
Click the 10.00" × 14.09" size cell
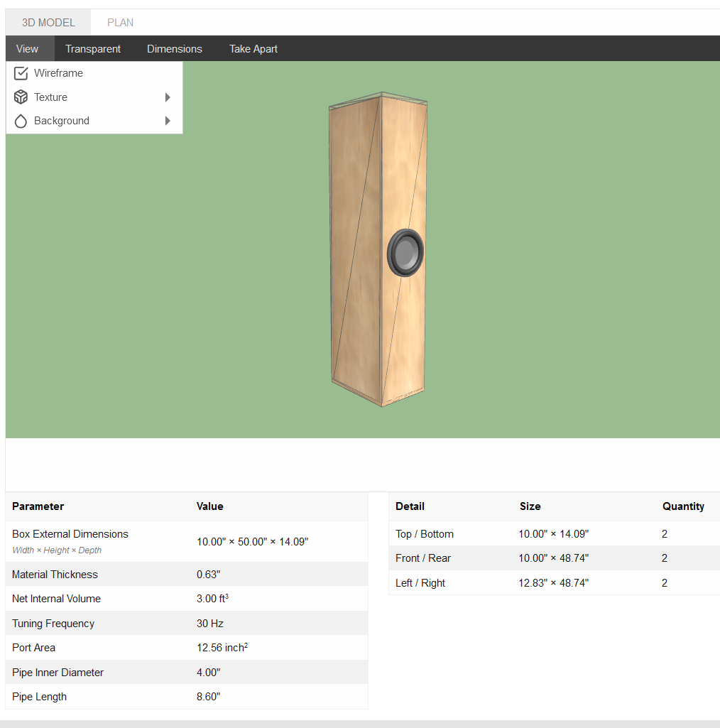[x=553, y=534]
